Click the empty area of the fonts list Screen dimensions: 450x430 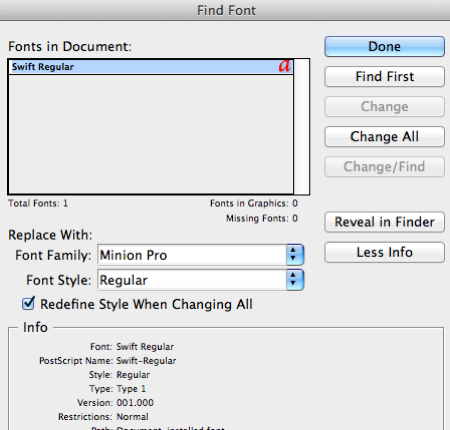[x=151, y=134]
